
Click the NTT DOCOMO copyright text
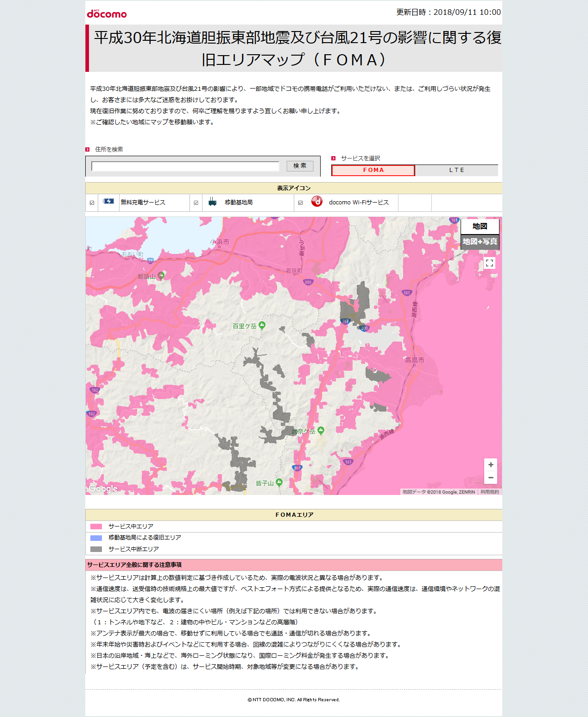(x=294, y=700)
